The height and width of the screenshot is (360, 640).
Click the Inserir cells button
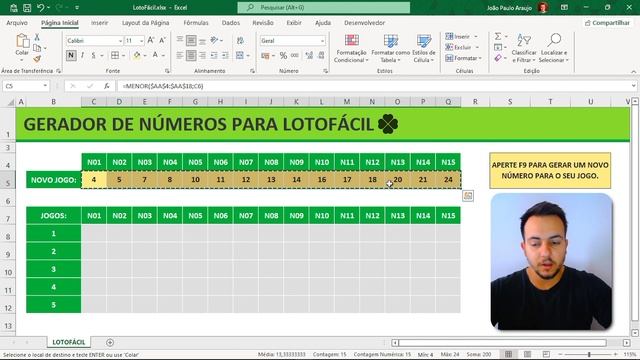[461, 36]
